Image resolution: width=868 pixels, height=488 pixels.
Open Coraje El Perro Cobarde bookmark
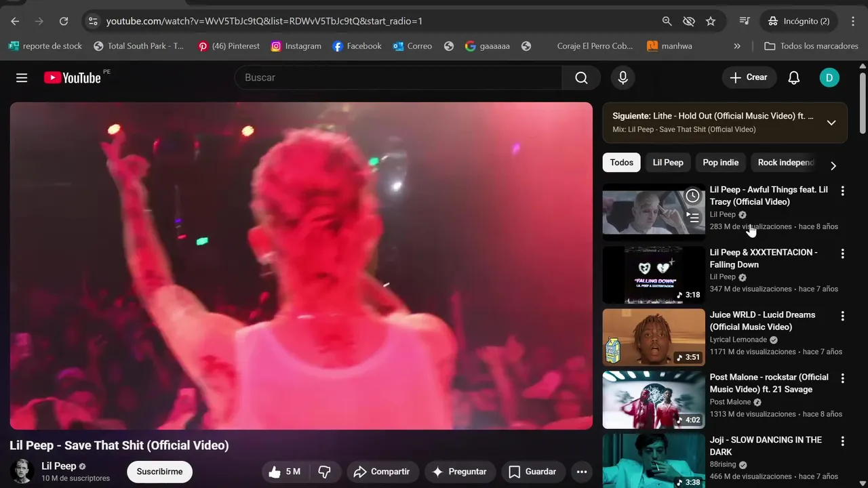tap(594, 46)
